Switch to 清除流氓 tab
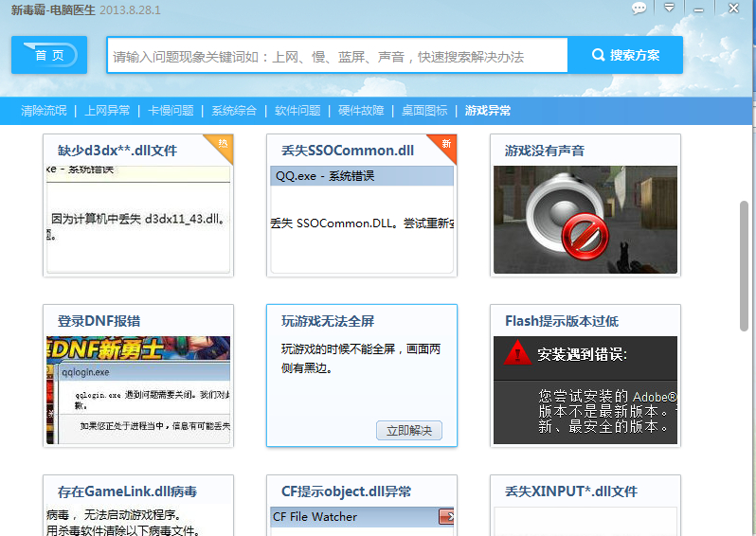This screenshot has width=756, height=536. (44, 111)
